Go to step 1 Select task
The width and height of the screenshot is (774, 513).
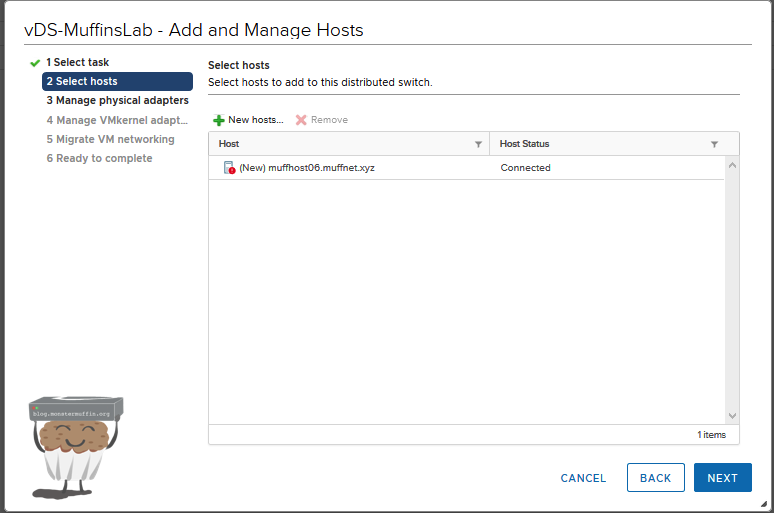pyautogui.click(x=82, y=62)
